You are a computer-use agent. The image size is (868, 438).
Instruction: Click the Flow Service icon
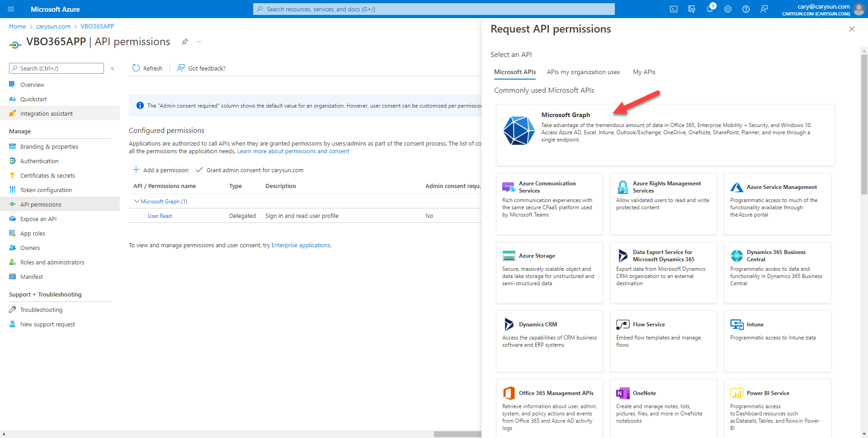[x=623, y=325]
